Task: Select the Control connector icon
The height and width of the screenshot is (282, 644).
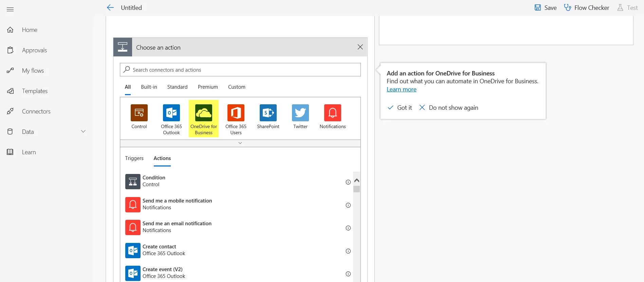Action: click(x=139, y=113)
